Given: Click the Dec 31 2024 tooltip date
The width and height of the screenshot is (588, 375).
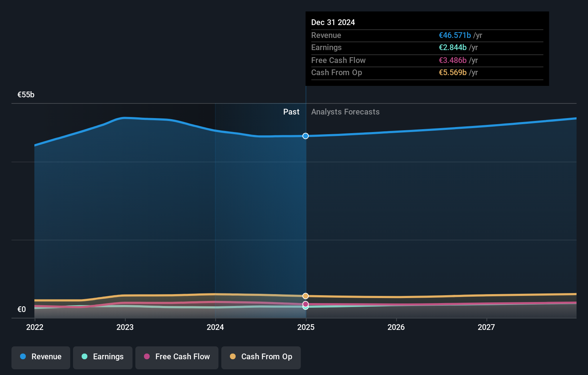Looking at the screenshot, I should click(333, 23).
